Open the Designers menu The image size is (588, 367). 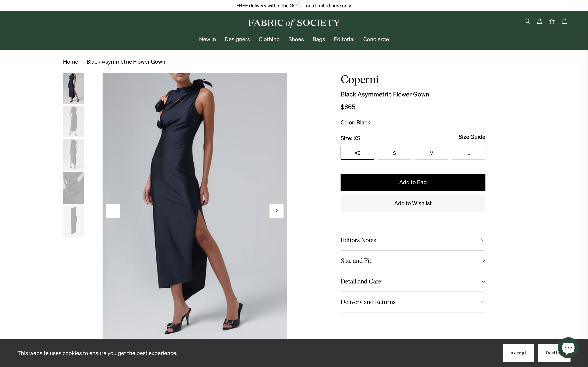click(237, 39)
